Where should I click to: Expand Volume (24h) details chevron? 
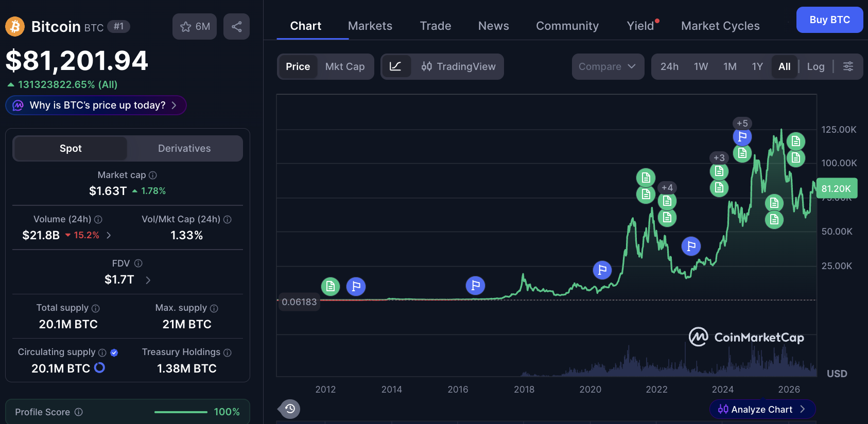(x=109, y=235)
